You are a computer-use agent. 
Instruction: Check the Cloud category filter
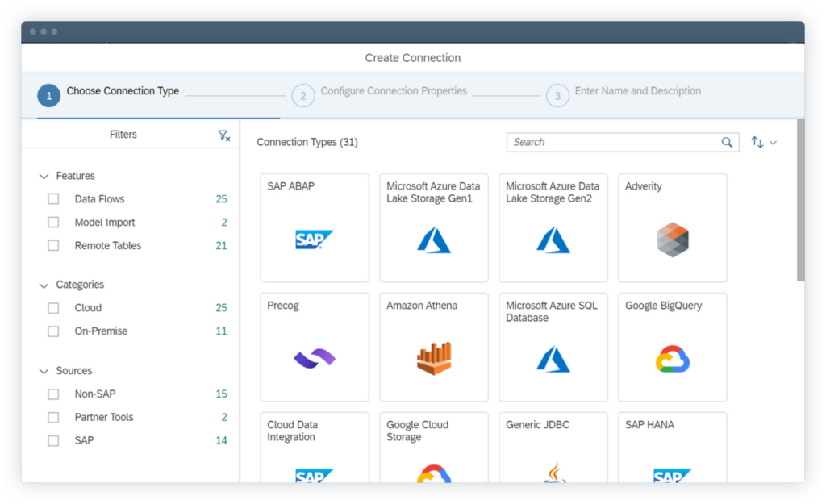52,307
